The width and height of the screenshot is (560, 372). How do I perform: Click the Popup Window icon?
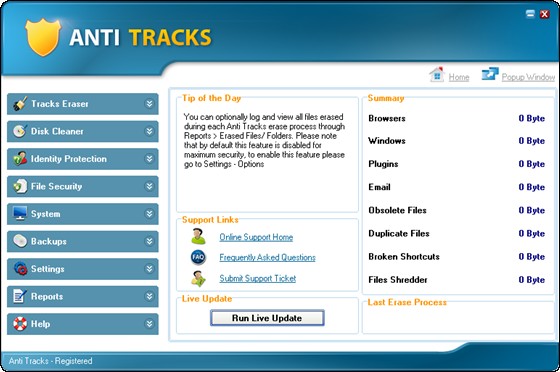(x=490, y=74)
